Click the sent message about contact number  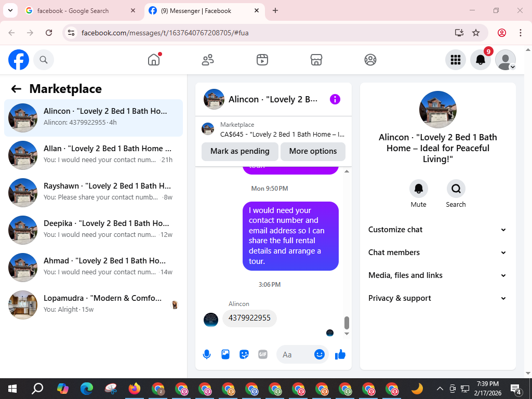(x=290, y=236)
